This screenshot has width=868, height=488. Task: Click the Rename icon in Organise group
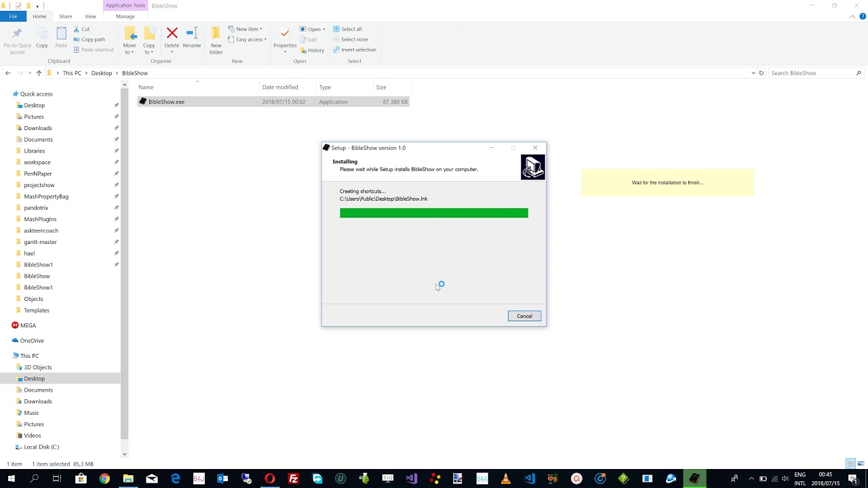click(191, 33)
